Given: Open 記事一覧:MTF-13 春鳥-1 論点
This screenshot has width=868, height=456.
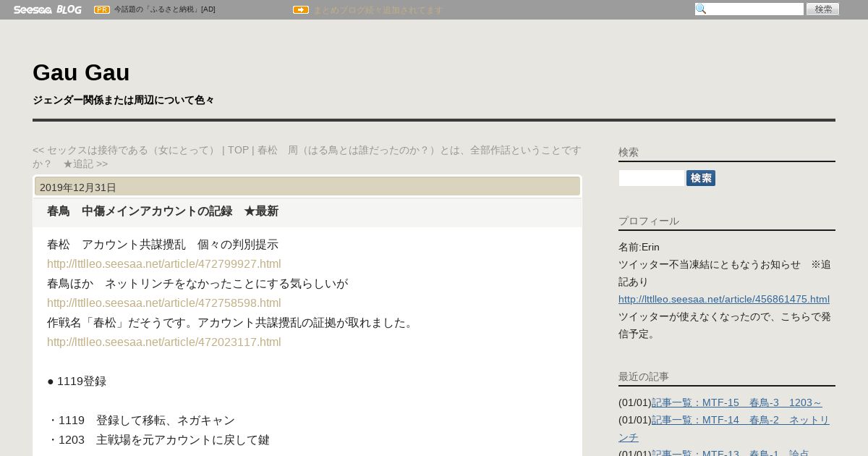Looking at the screenshot, I should click(731, 453).
